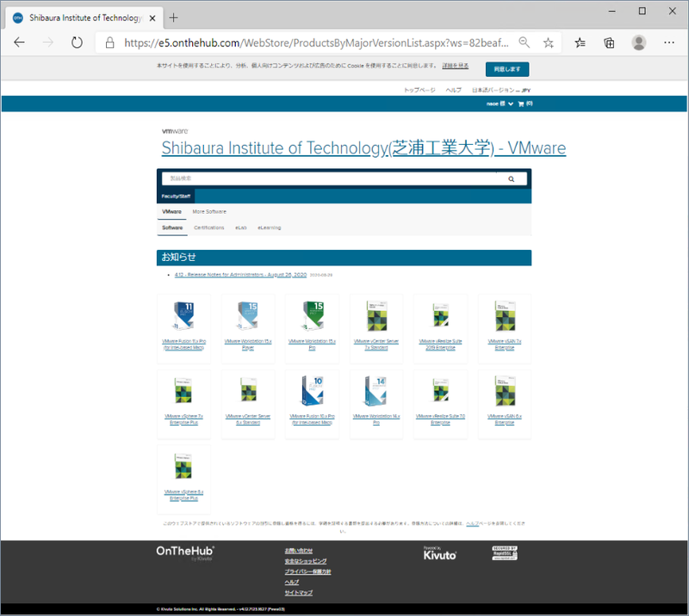689x616 pixels.
Task: Open the vCenter Server 7.x Standard box image
Action: click(x=376, y=315)
